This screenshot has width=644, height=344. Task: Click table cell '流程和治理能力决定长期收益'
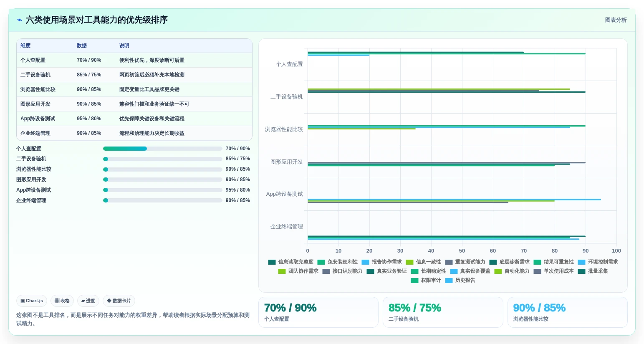(152, 133)
